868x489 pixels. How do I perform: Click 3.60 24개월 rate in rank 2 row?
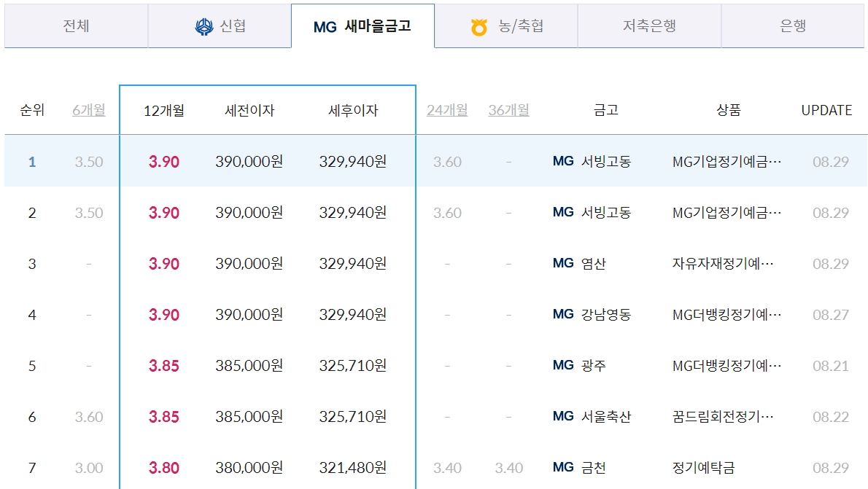pyautogui.click(x=447, y=212)
